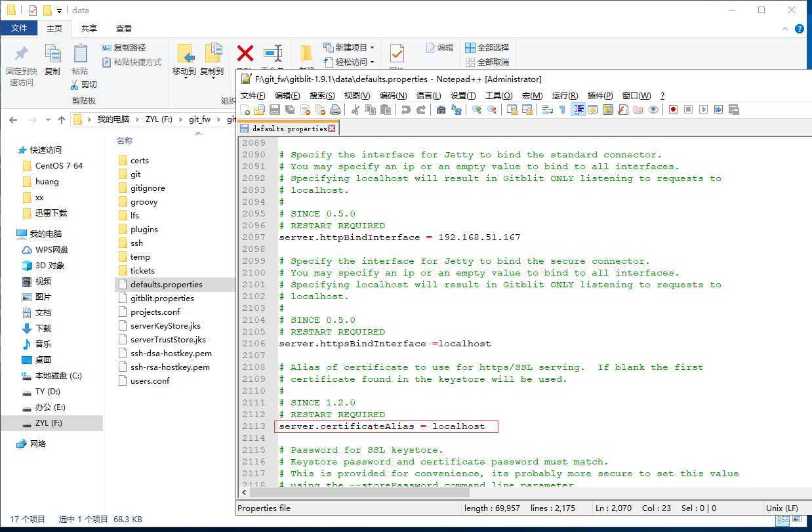Open 视图(V) menu in Notepad++
The height and width of the screenshot is (532, 812).
(x=357, y=96)
